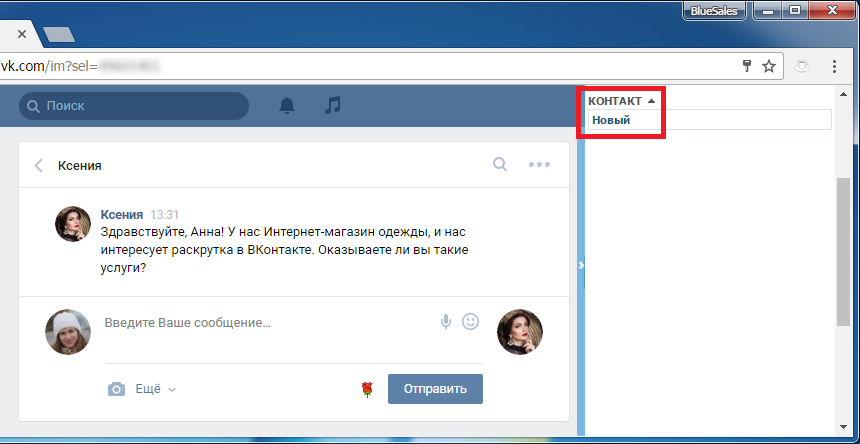860x444 pixels.
Task: Open the emoji smiley picker
Action: 470,322
